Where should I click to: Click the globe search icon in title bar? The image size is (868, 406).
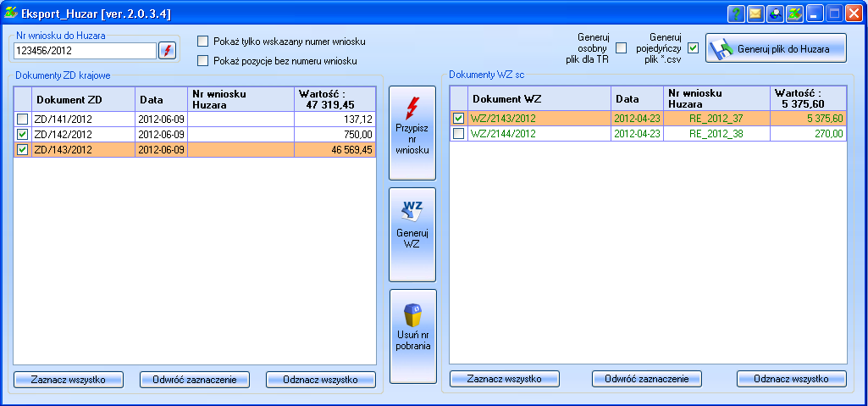(x=775, y=14)
